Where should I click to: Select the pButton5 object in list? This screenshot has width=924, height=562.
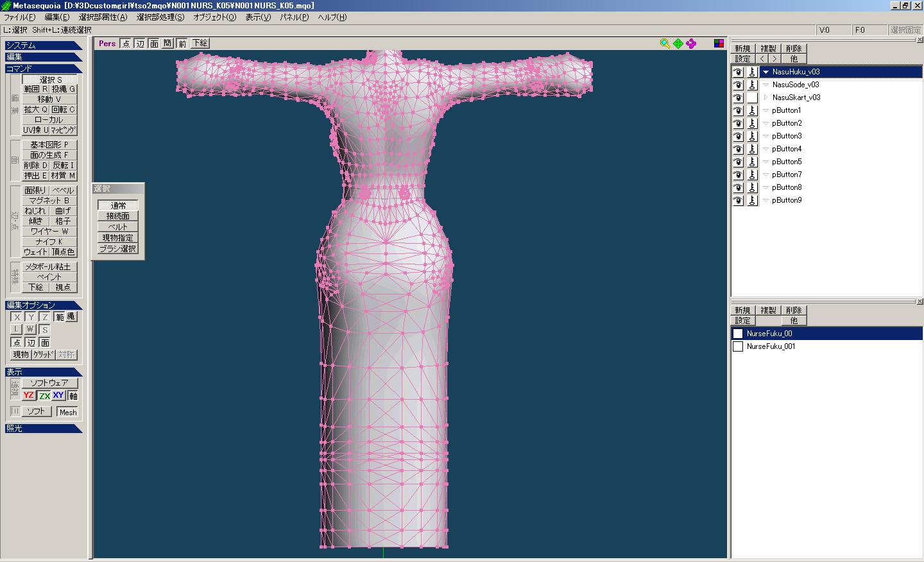(x=786, y=162)
